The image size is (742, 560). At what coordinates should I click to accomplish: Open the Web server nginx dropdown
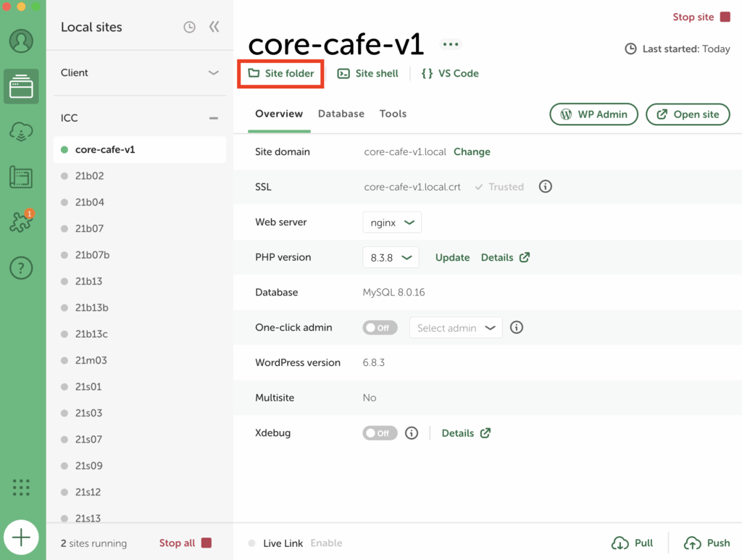(392, 222)
